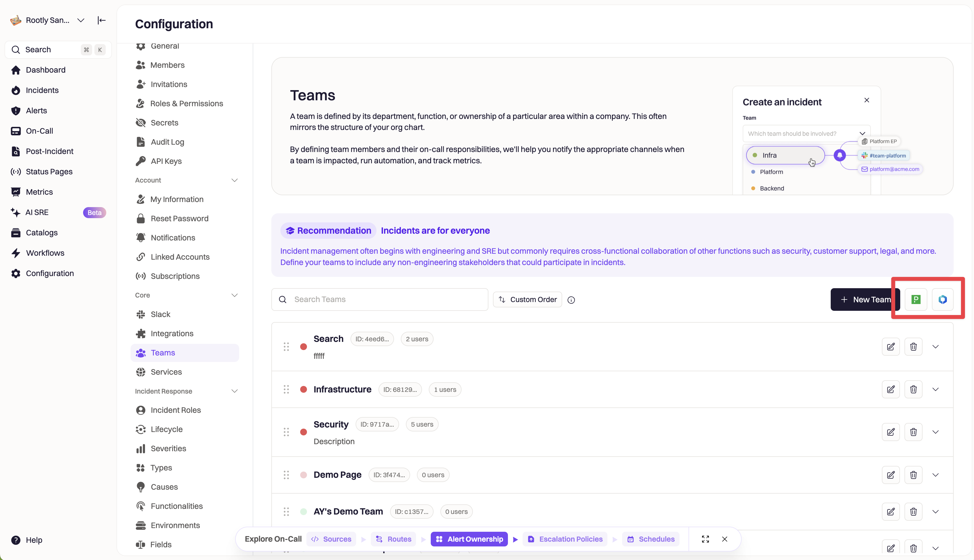The image size is (974, 560).
Task: Select the API Keys key icon
Action: 141,161
